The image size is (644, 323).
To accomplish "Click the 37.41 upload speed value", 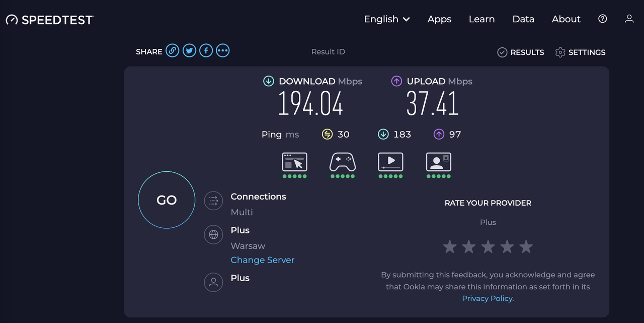I will pos(433,103).
